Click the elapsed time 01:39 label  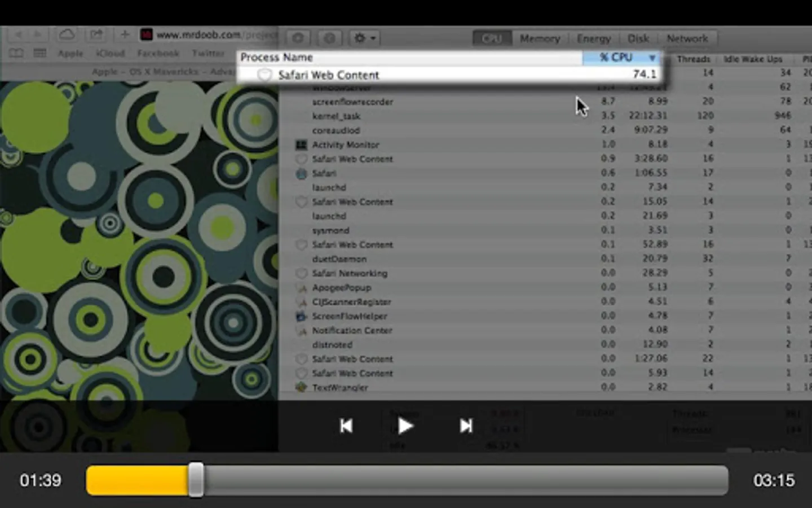click(41, 480)
